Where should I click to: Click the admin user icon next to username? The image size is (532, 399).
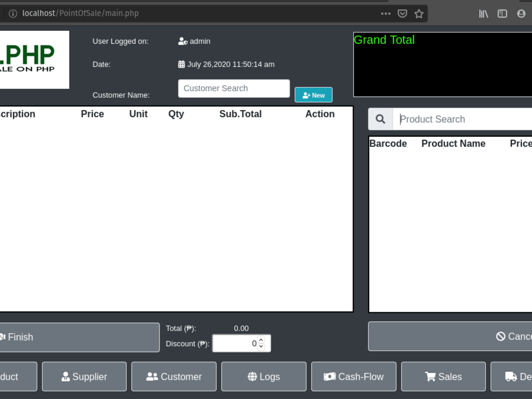(x=182, y=41)
